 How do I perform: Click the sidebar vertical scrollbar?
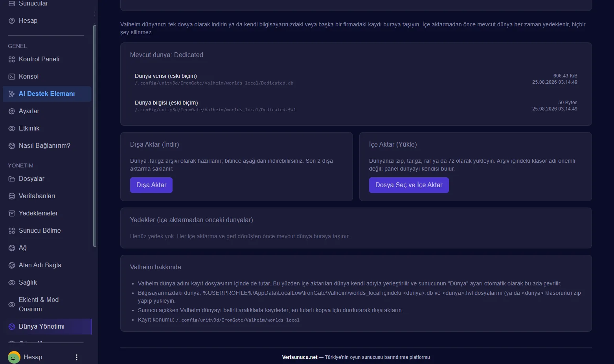[x=94, y=136]
